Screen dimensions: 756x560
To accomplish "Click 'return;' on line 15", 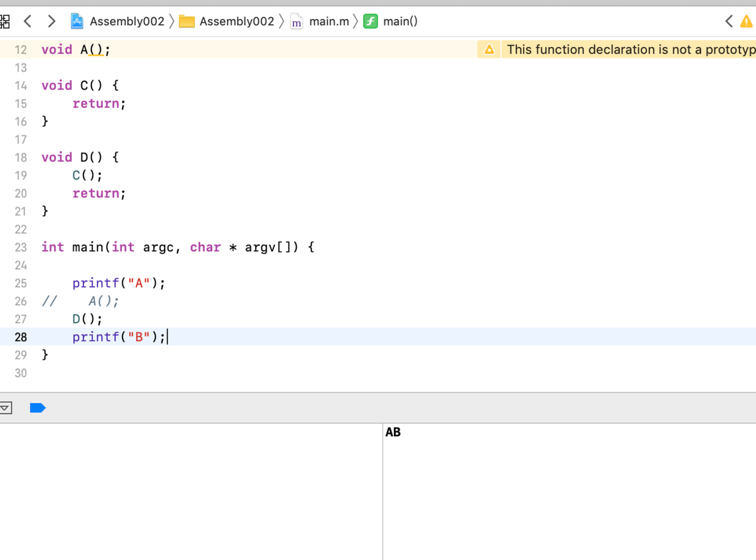I will click(99, 103).
